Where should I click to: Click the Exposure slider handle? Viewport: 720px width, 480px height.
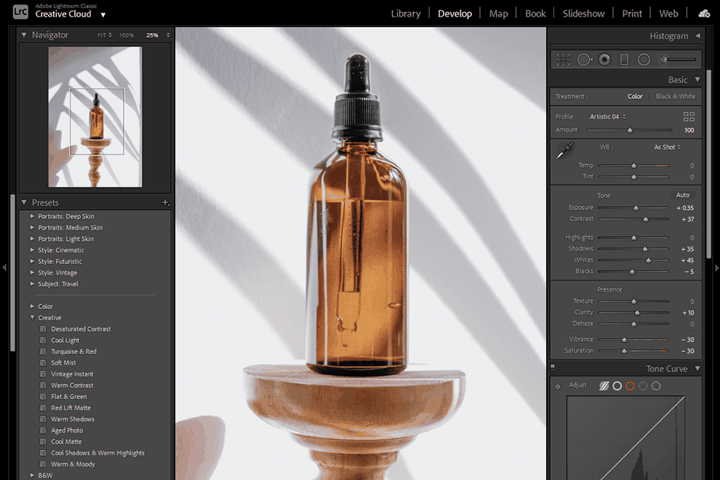(636, 208)
